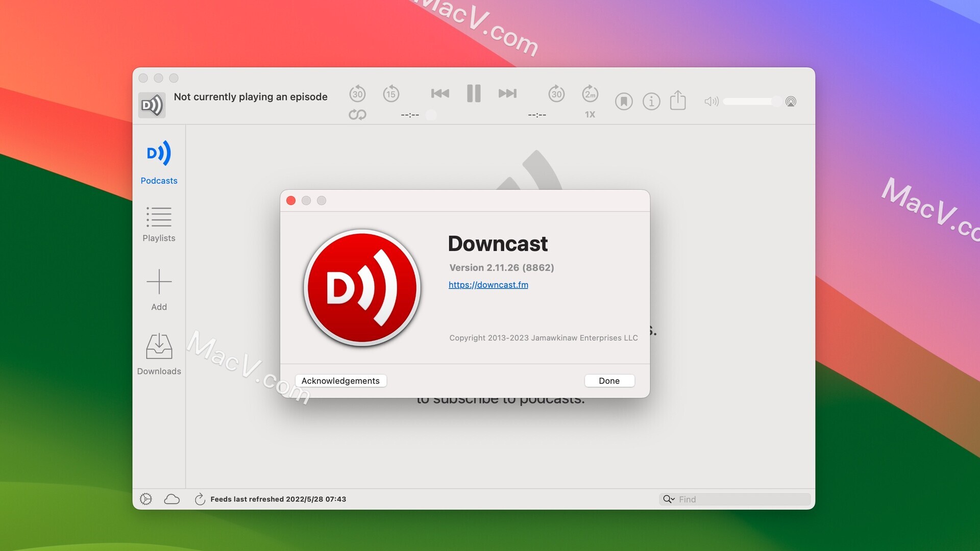Click the remaining time readout beside 1X
The width and height of the screenshot is (980, 551).
(537, 115)
